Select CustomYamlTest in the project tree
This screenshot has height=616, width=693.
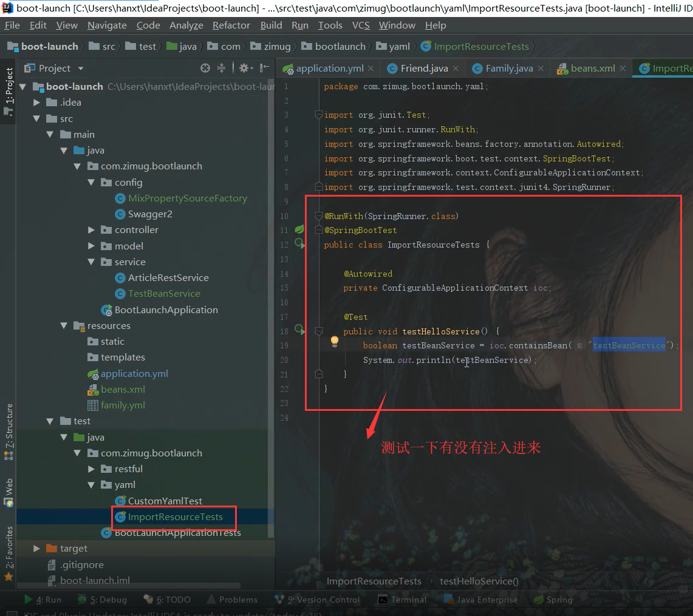[x=165, y=501]
